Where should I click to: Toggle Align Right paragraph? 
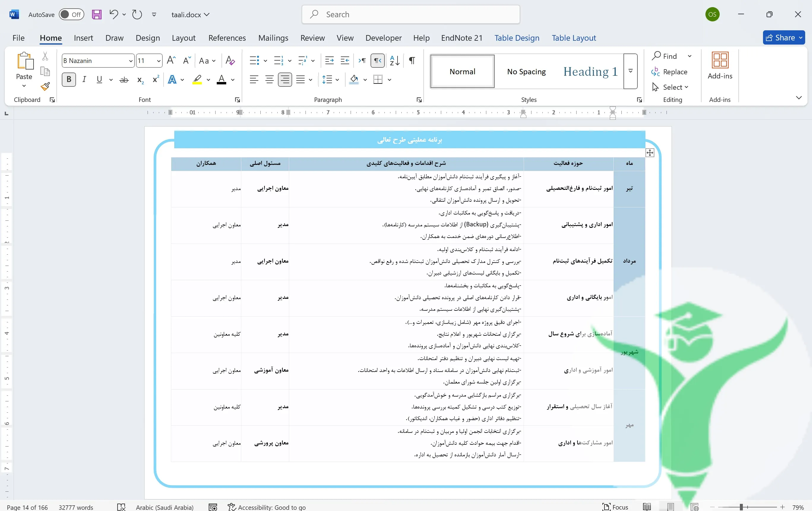pos(285,80)
